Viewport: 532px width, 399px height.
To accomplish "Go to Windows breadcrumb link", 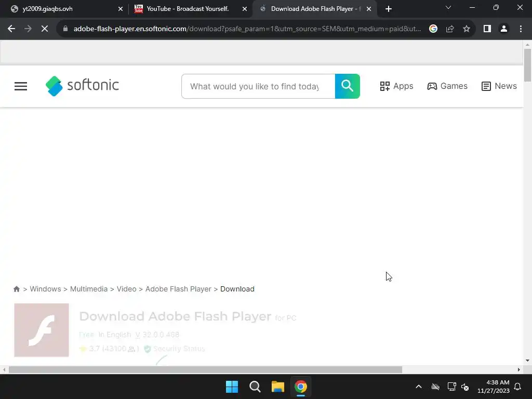I will pos(46,289).
